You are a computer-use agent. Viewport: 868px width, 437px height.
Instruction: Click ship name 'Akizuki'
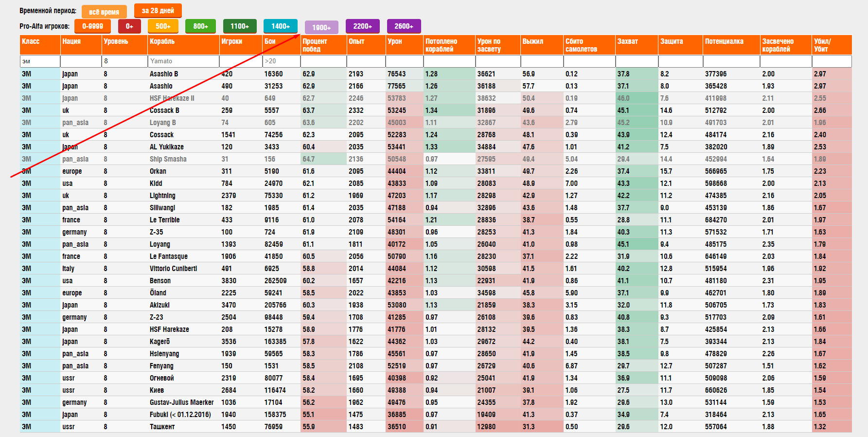159,305
